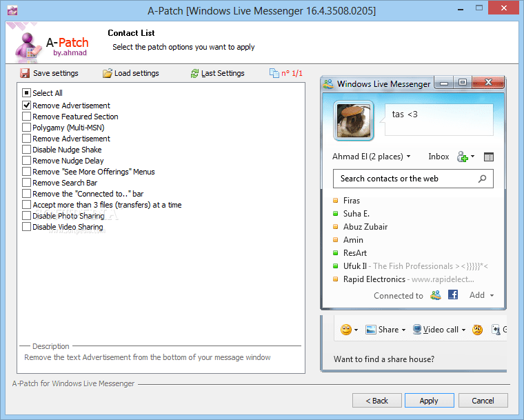Click Load settings label
Image resolution: width=524 pixels, height=420 pixels.
137,73
